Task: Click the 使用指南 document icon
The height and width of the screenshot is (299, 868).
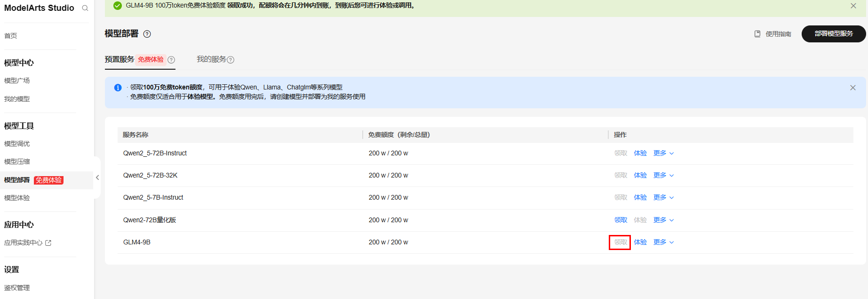Action: [757, 34]
